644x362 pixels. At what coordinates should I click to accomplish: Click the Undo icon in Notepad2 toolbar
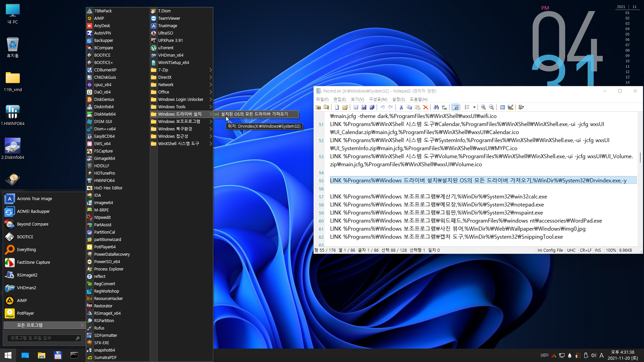tap(382, 107)
